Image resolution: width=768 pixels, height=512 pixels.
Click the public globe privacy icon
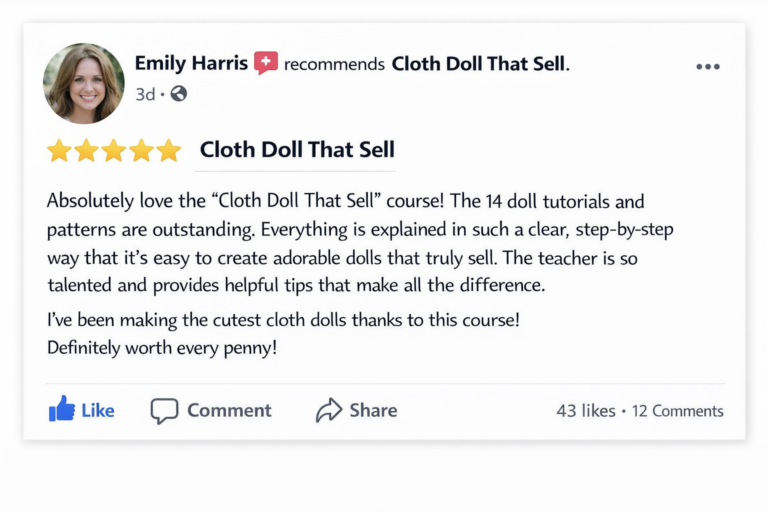tap(178, 94)
